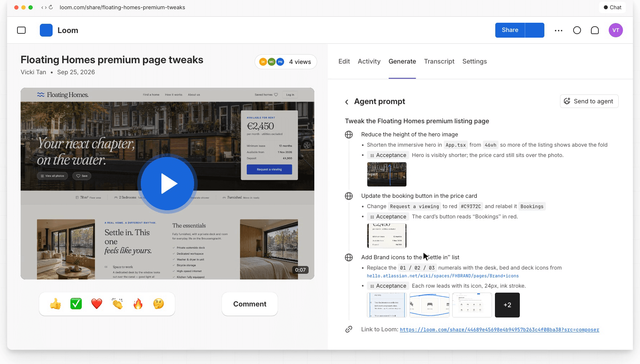Click the Loom logo icon
The image size is (640, 364).
[x=46, y=30]
